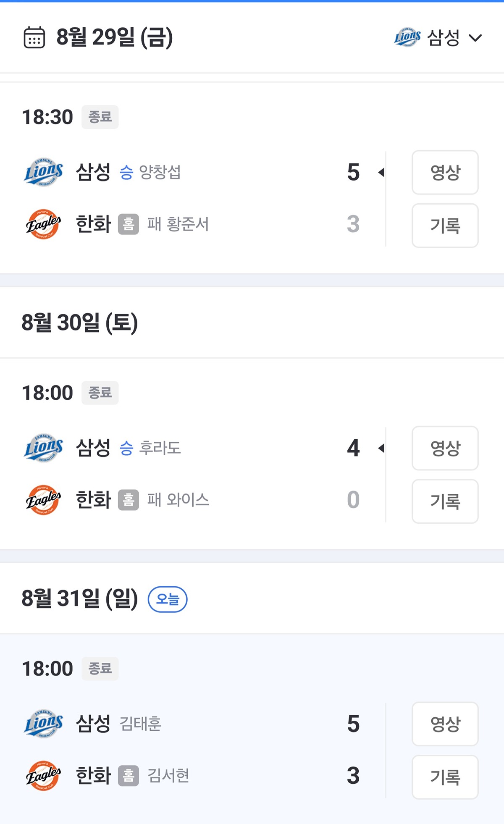Click Samsung Lions logo in team filter
This screenshot has width=504, height=824.
click(x=407, y=37)
